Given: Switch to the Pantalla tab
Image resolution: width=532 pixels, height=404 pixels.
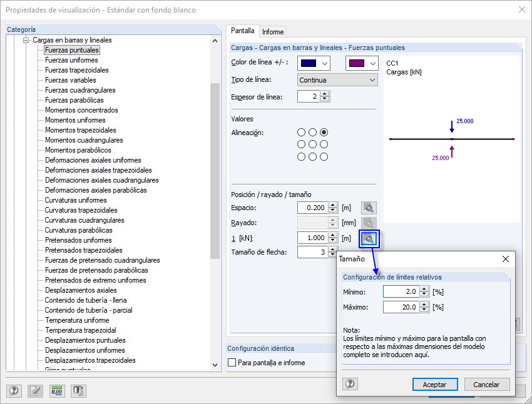Looking at the screenshot, I should click(243, 31).
